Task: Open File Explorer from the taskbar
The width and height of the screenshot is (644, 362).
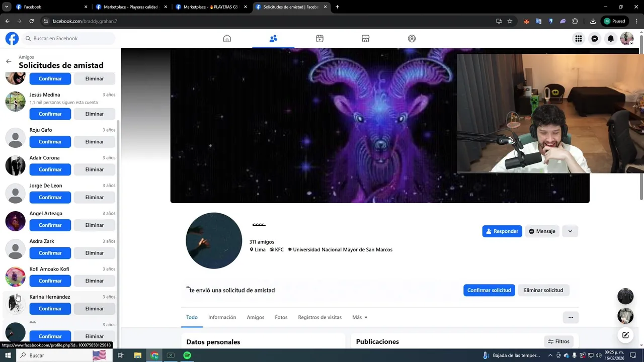Action: (138, 355)
